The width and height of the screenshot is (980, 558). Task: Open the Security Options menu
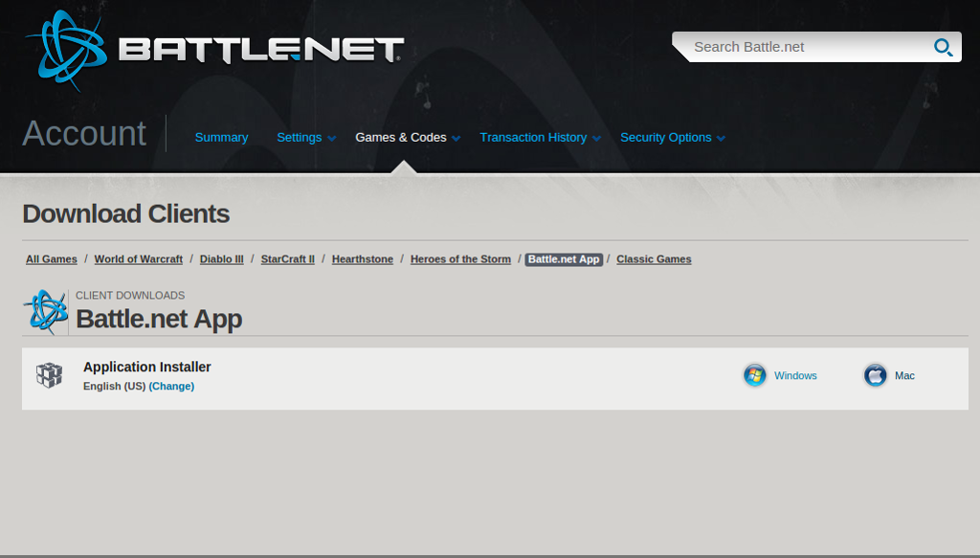coord(666,138)
